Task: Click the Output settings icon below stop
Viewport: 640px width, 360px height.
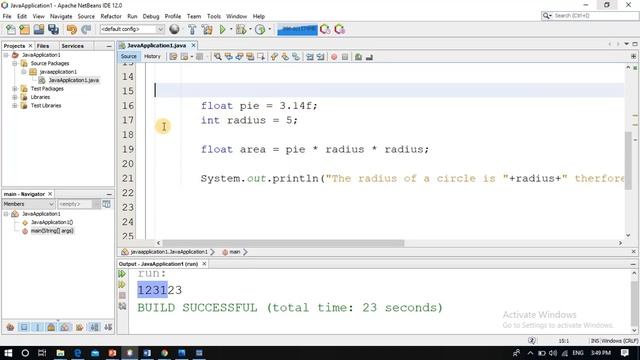Action: coord(122,306)
